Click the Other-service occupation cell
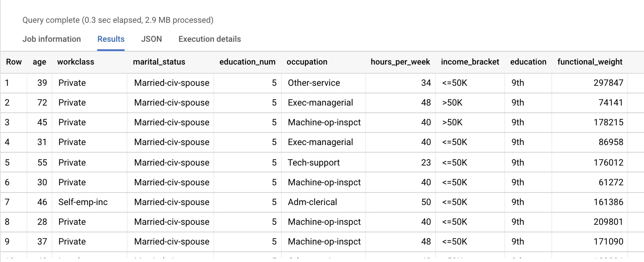The image size is (644, 262). pos(314,83)
